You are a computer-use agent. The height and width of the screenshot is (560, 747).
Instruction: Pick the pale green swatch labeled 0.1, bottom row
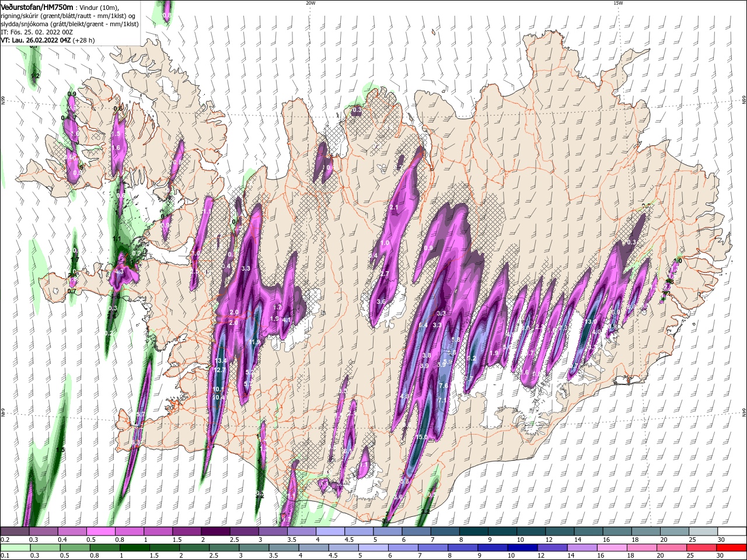[x=15, y=548]
